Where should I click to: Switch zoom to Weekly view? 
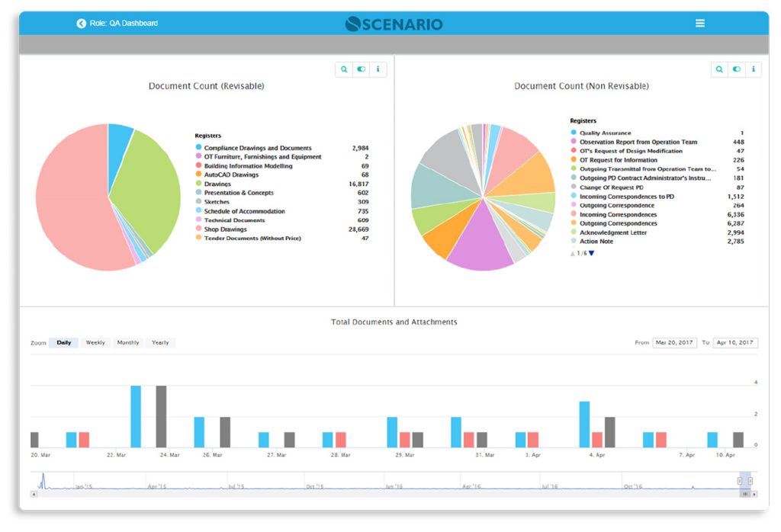click(96, 342)
